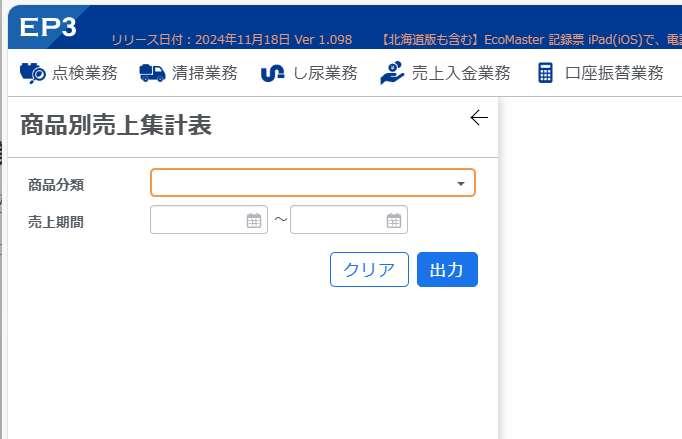The image size is (682, 439).
Task: Click the 売上入金業務 hand-coin icon
Action: 392,73
